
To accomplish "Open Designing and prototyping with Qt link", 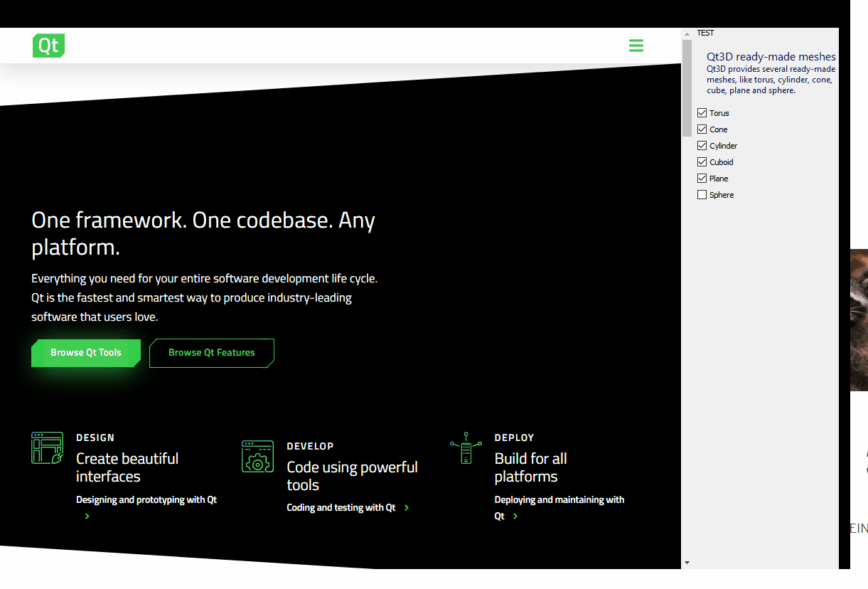I will [x=146, y=500].
